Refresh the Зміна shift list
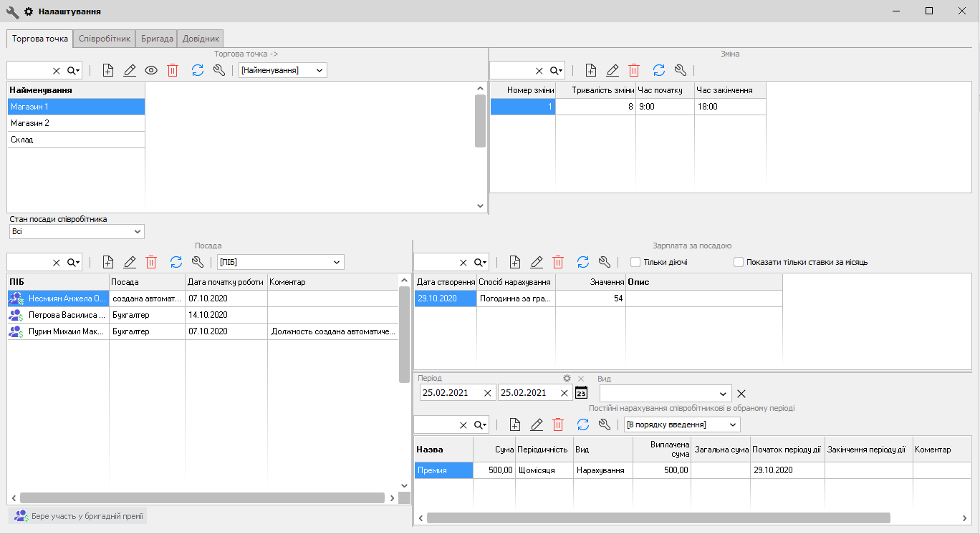 coord(659,70)
